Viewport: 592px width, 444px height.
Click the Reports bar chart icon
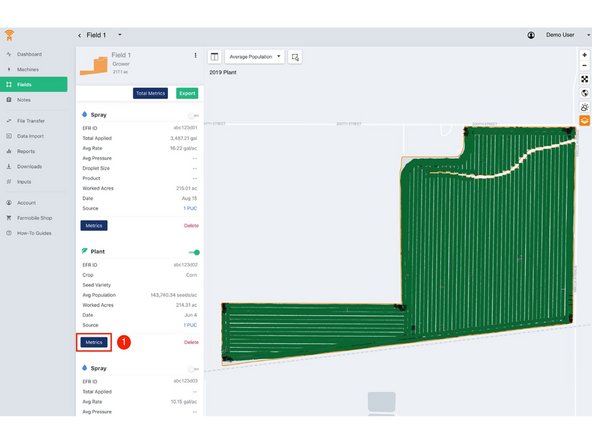click(9, 151)
